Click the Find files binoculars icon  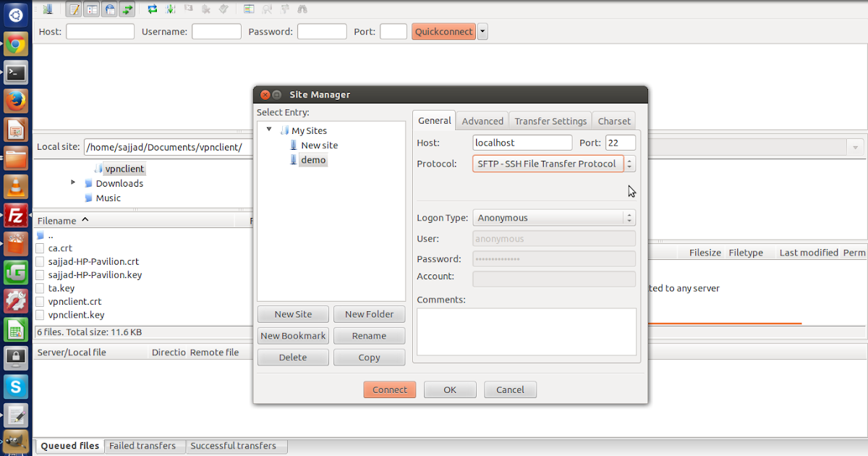tap(302, 9)
